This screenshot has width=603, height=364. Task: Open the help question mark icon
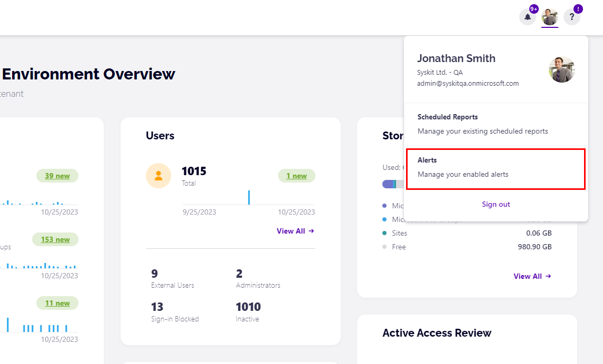click(x=571, y=17)
